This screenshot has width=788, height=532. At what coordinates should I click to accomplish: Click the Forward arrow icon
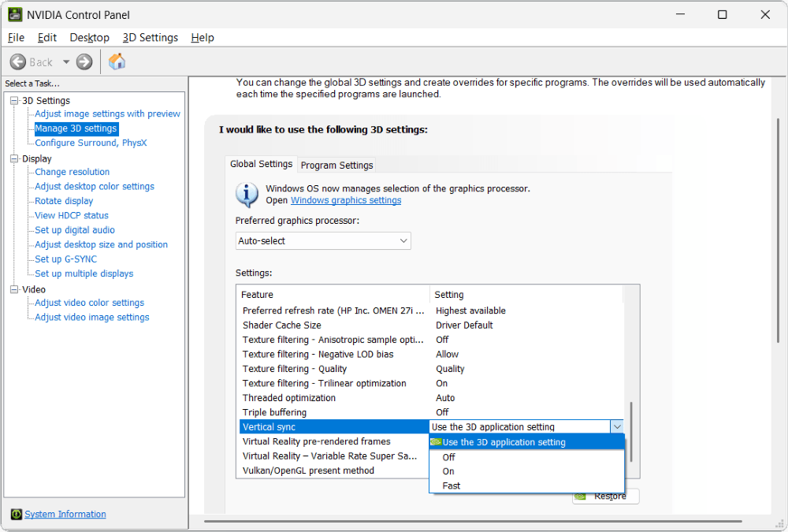[84, 61]
